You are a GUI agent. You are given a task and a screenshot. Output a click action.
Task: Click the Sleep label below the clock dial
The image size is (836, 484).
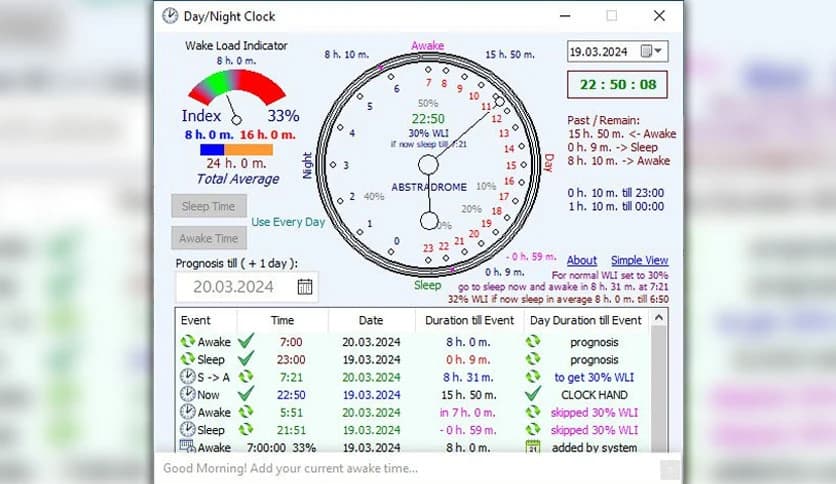(428, 285)
